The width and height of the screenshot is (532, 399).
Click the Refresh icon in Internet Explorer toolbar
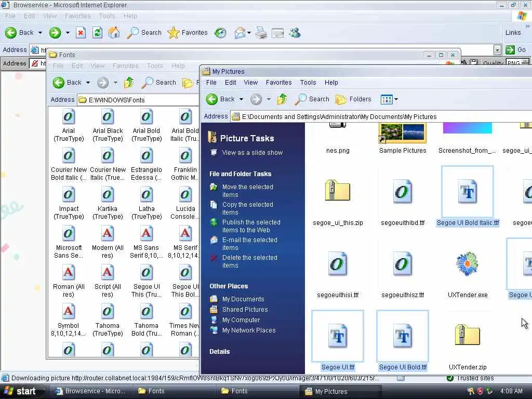pos(97,33)
